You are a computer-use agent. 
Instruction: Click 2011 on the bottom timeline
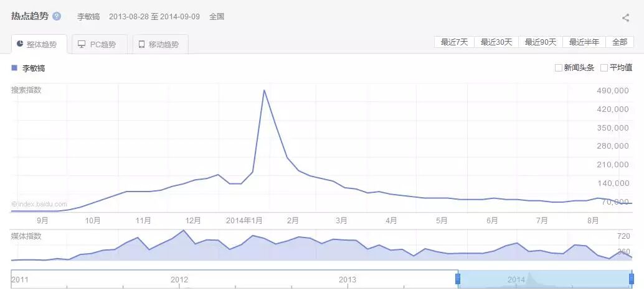pyautogui.click(x=20, y=280)
